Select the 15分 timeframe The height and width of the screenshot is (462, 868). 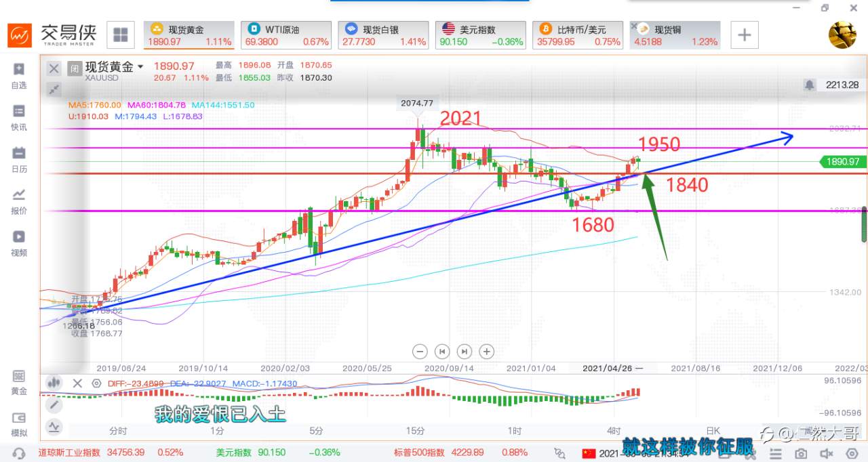[x=416, y=431]
